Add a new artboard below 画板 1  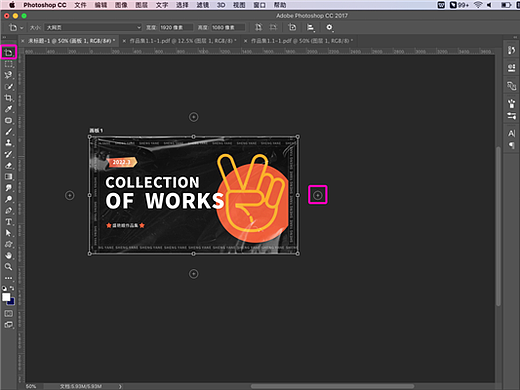click(x=193, y=274)
